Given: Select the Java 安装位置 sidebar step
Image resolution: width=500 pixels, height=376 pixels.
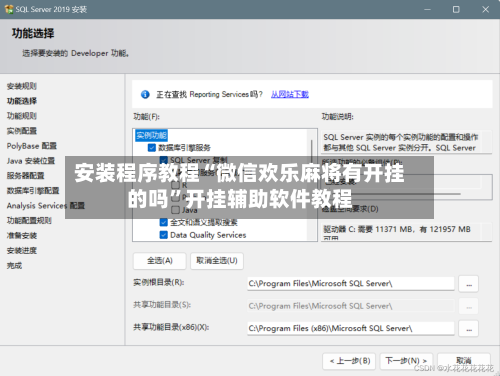Looking at the screenshot, I should (31, 161).
